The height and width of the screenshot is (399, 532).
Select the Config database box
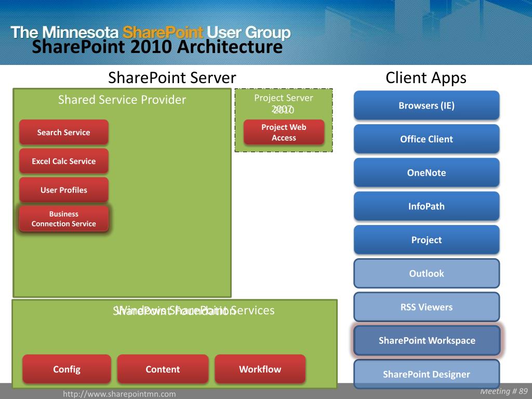(67, 369)
